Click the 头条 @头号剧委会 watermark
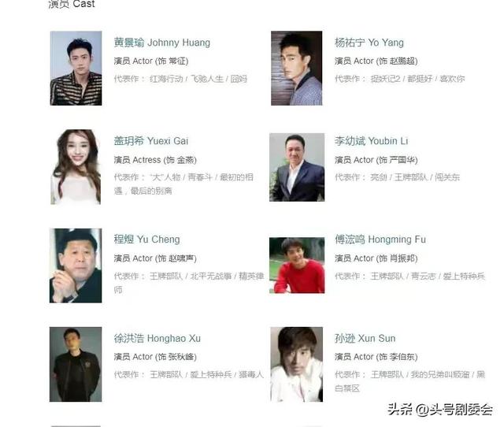Screen dimensions: 504x427 pyautogui.click(x=440, y=410)
